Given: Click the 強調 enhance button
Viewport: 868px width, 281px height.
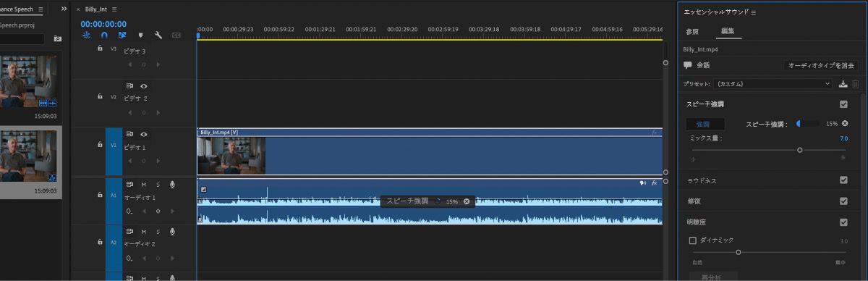Looking at the screenshot, I should (705, 125).
